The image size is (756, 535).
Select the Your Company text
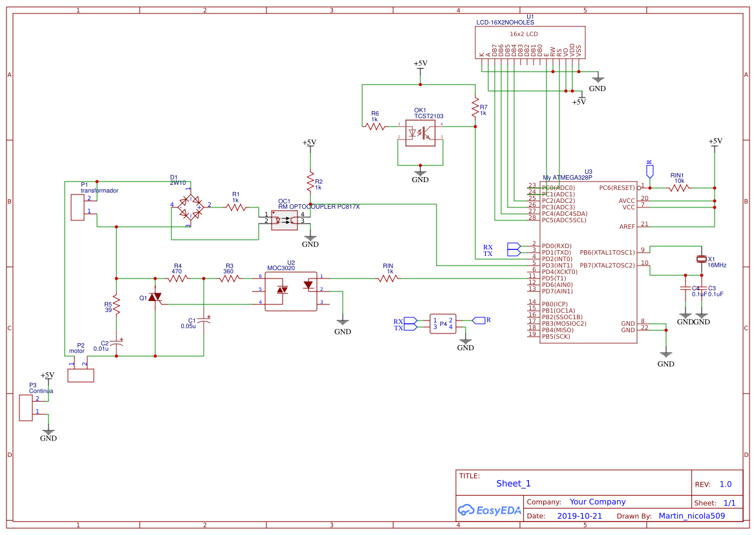point(598,502)
